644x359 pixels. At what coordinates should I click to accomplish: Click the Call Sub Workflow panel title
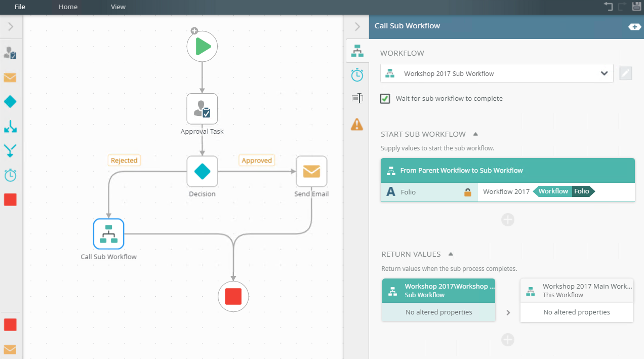point(408,26)
